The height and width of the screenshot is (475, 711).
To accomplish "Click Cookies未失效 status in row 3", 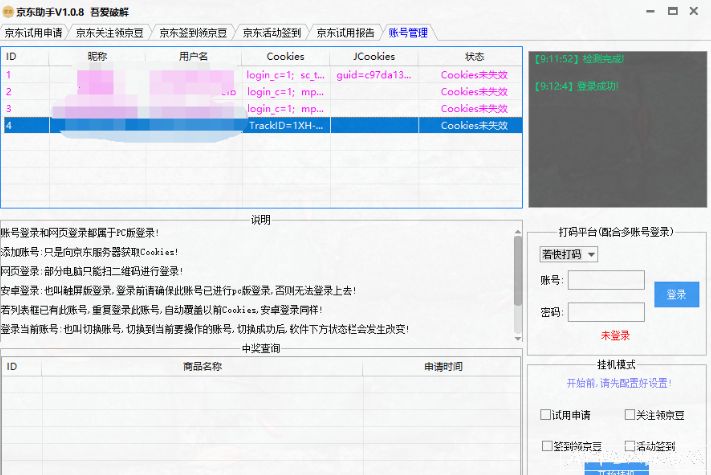I will click(x=474, y=108).
